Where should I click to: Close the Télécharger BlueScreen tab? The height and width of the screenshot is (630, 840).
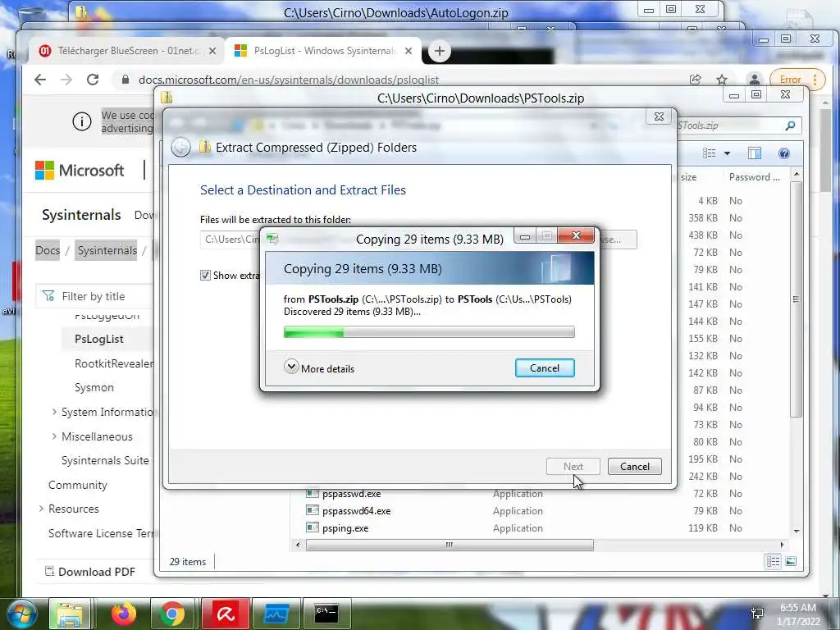(x=212, y=51)
